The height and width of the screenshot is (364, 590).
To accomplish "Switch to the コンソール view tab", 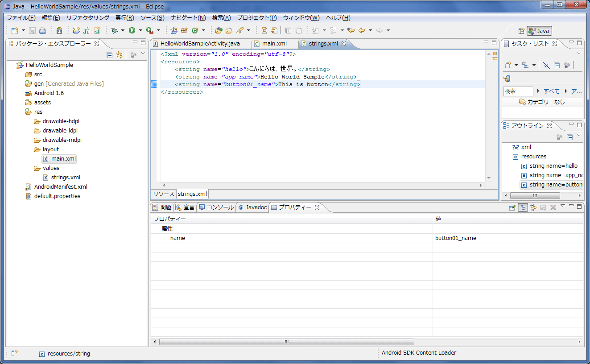I will 216,207.
